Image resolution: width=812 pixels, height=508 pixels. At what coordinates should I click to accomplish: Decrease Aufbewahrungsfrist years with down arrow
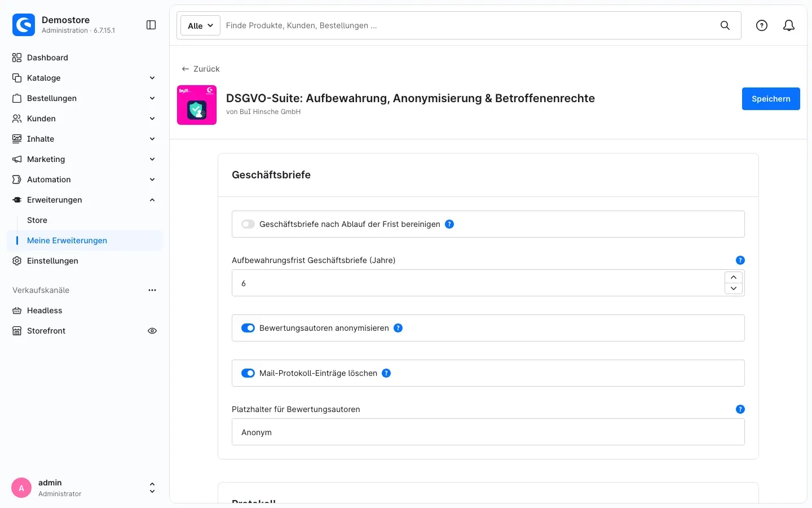click(x=734, y=288)
